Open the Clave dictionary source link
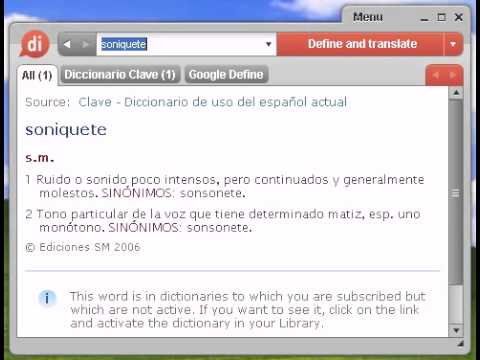480x360 pixels. [213, 102]
